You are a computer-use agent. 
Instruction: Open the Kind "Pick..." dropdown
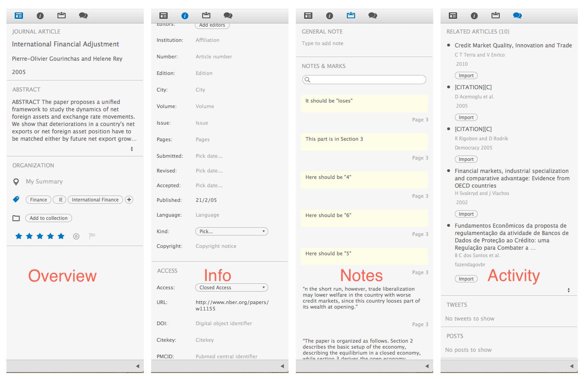[232, 231]
